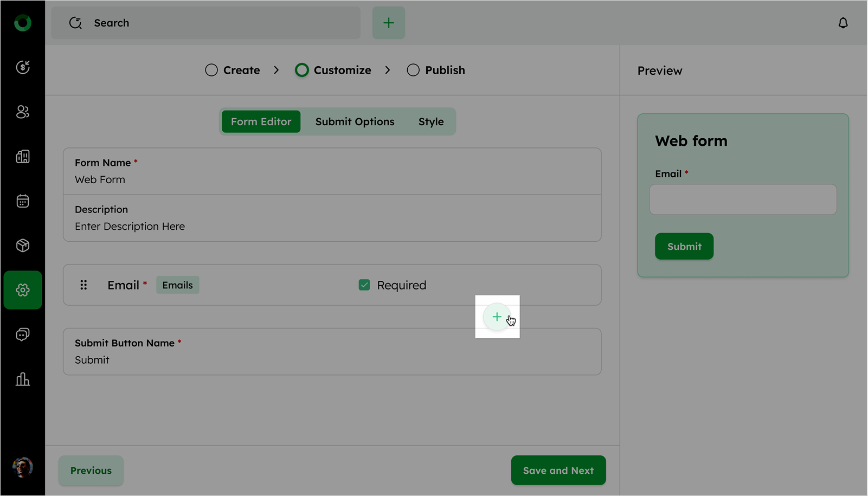Viewport: 868px width, 496px height.
Task: Click the chevron after Customize step
Action: (x=388, y=70)
